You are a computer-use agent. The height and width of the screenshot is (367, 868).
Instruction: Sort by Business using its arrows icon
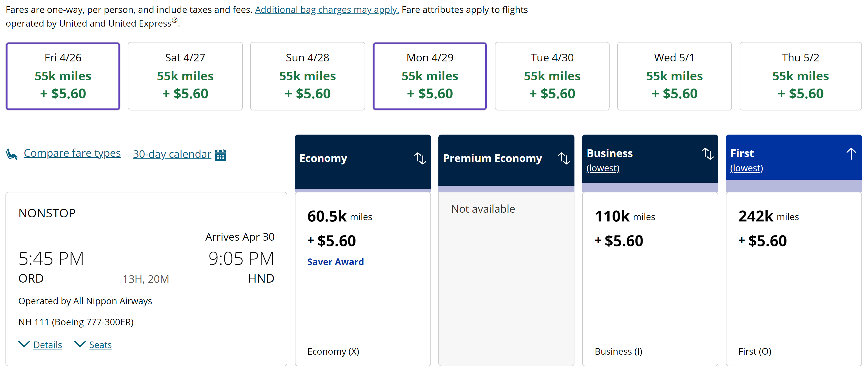tap(708, 153)
